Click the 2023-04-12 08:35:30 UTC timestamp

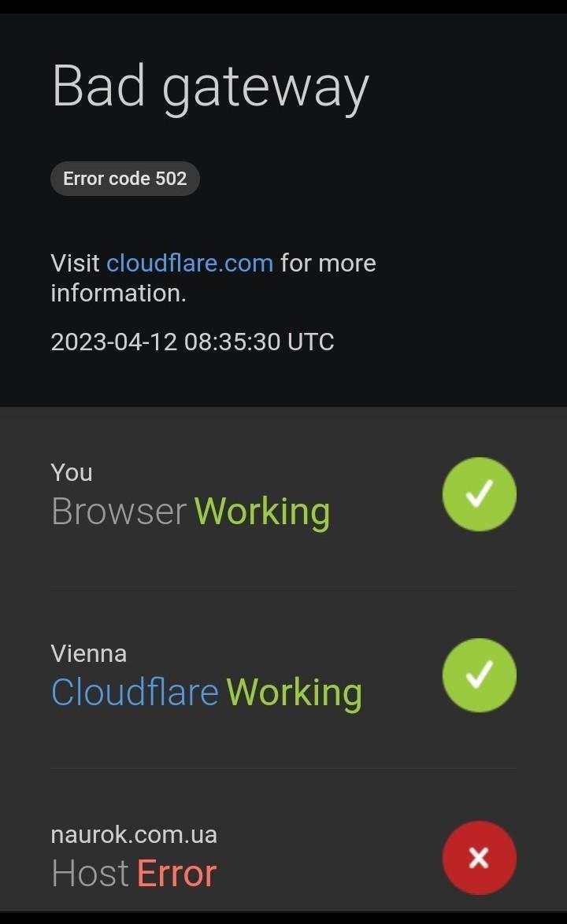[x=192, y=342]
